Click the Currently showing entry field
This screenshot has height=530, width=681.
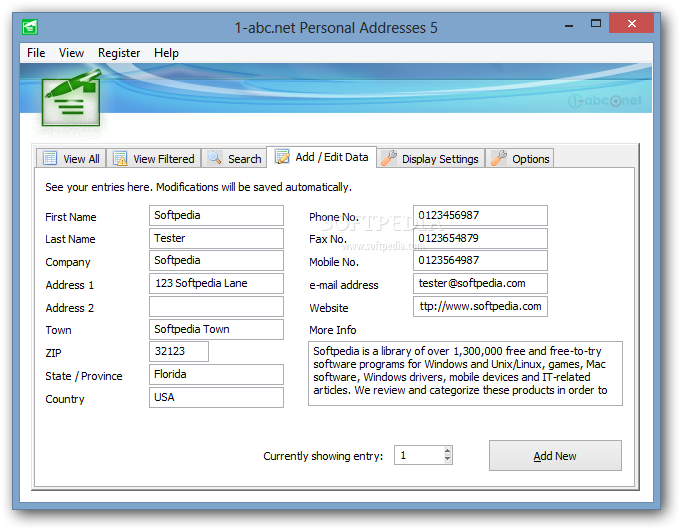click(x=419, y=455)
